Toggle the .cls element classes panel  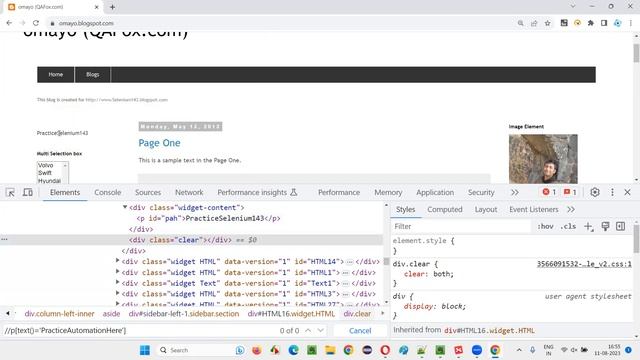coord(568,226)
